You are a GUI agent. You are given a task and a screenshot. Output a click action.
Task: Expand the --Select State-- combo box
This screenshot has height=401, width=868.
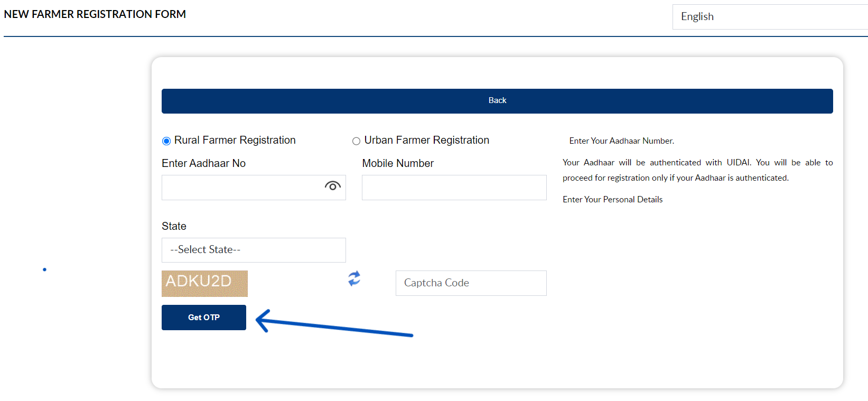click(253, 249)
